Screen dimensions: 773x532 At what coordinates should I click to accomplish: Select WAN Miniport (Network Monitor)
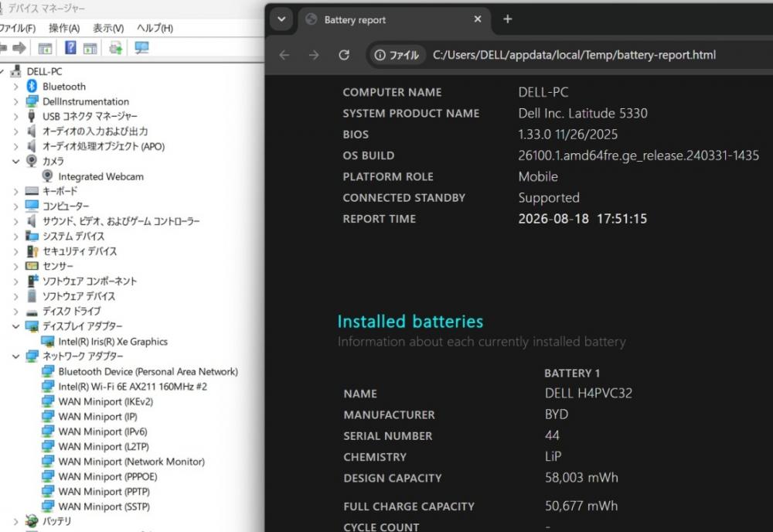tap(131, 462)
